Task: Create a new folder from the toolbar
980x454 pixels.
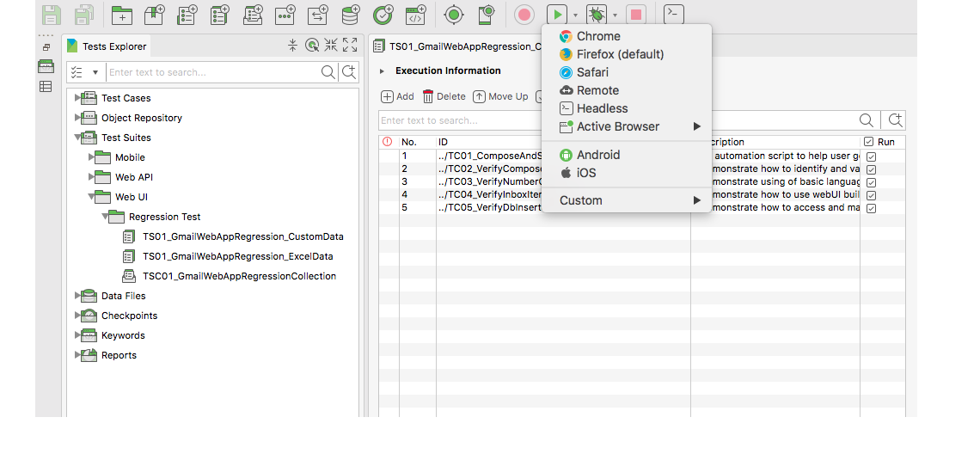Action: click(x=121, y=15)
